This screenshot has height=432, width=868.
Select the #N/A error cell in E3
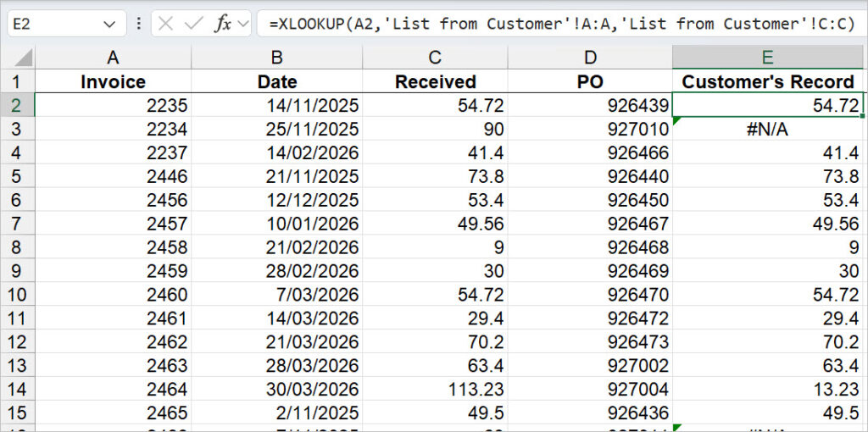point(768,129)
